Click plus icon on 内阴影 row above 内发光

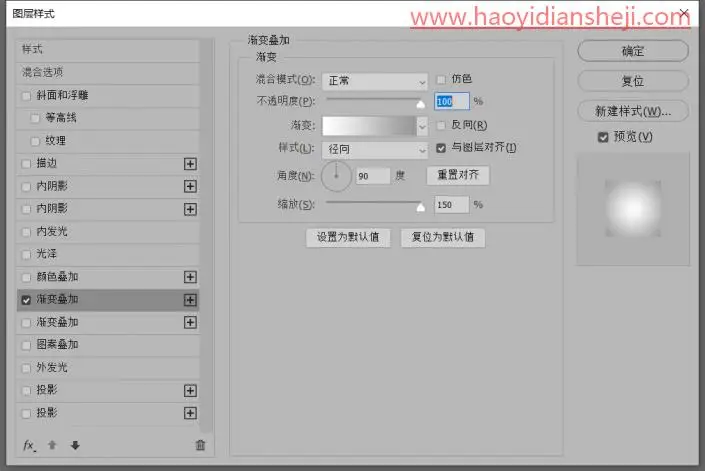point(190,209)
